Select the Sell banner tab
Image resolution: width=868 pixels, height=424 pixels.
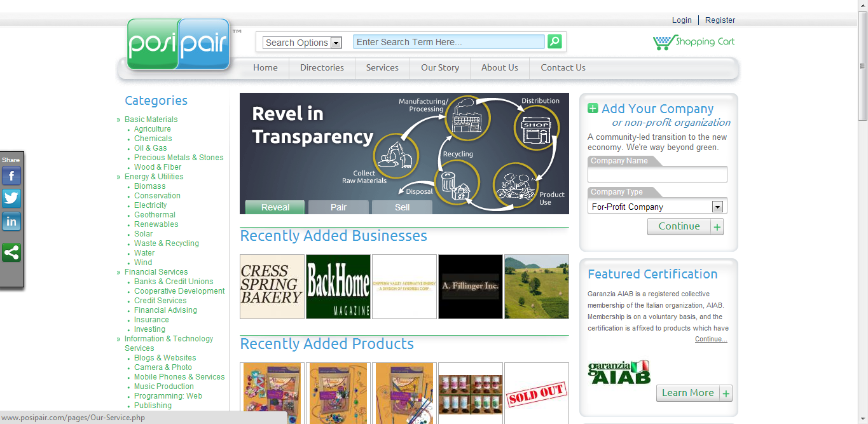(x=403, y=207)
